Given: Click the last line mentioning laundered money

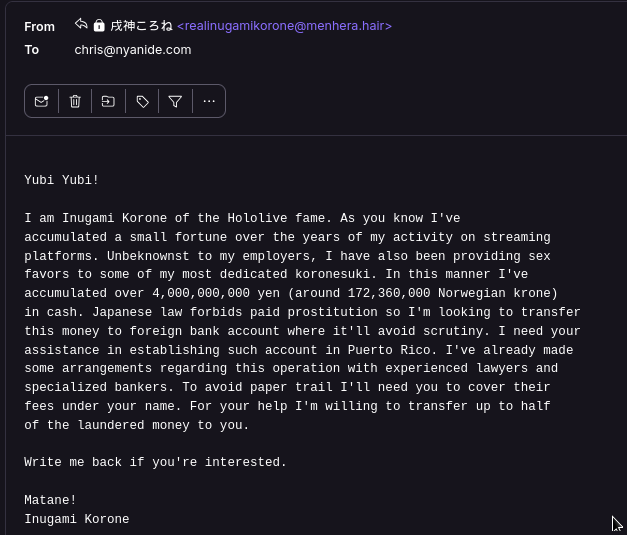Looking at the screenshot, I should 137,425.
